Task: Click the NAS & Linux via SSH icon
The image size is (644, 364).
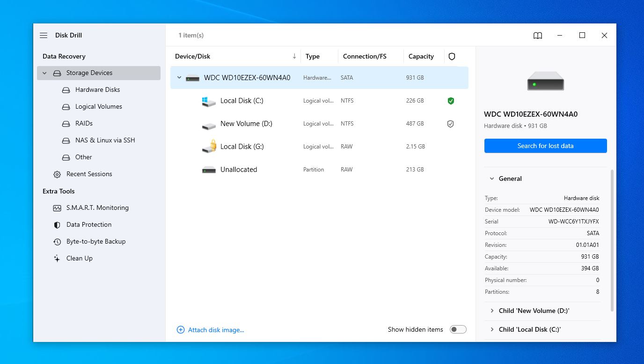Action: coord(66,141)
